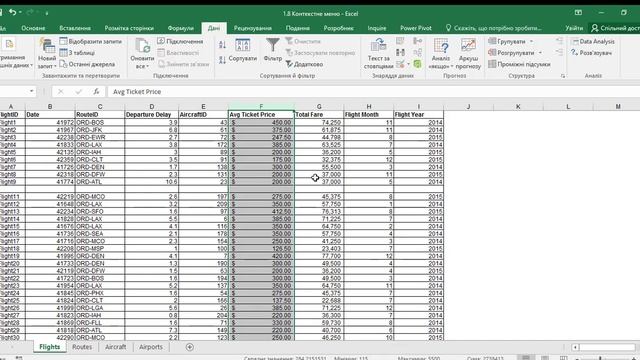Switch to the Routes sheet tab
This screenshot has height=360, width=640.
tap(82, 347)
